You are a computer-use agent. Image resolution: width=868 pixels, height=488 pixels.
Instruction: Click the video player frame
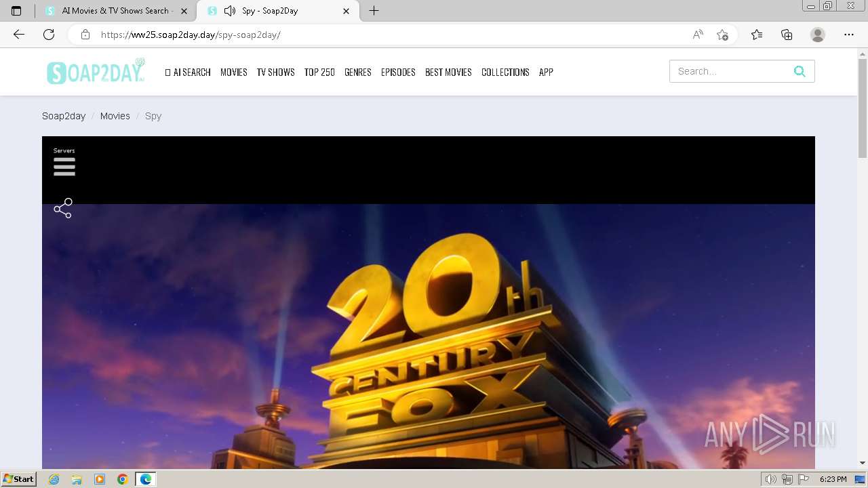(429, 302)
